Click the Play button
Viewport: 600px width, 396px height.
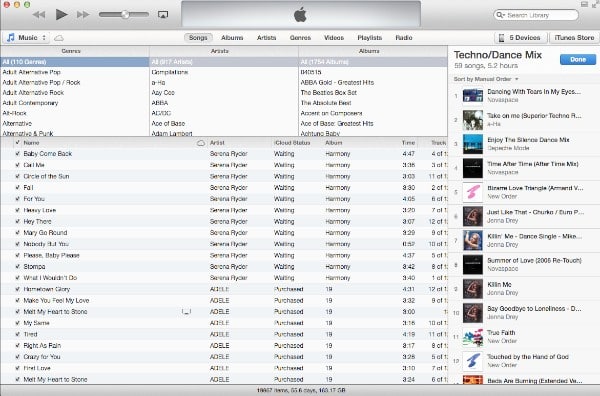[x=61, y=15]
